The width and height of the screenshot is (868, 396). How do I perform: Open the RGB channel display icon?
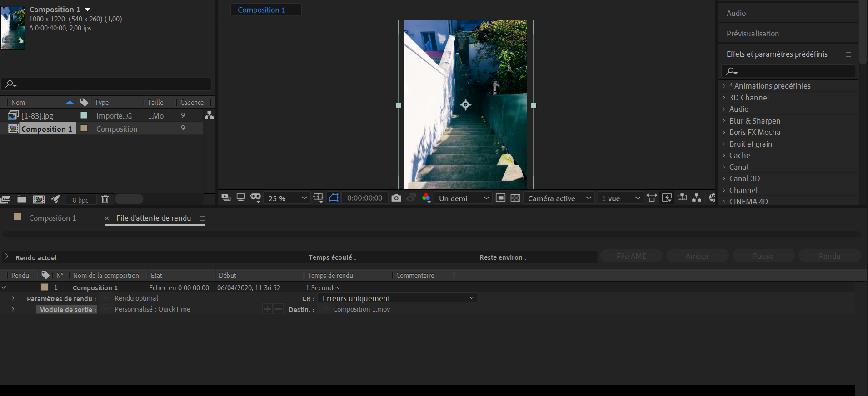426,198
